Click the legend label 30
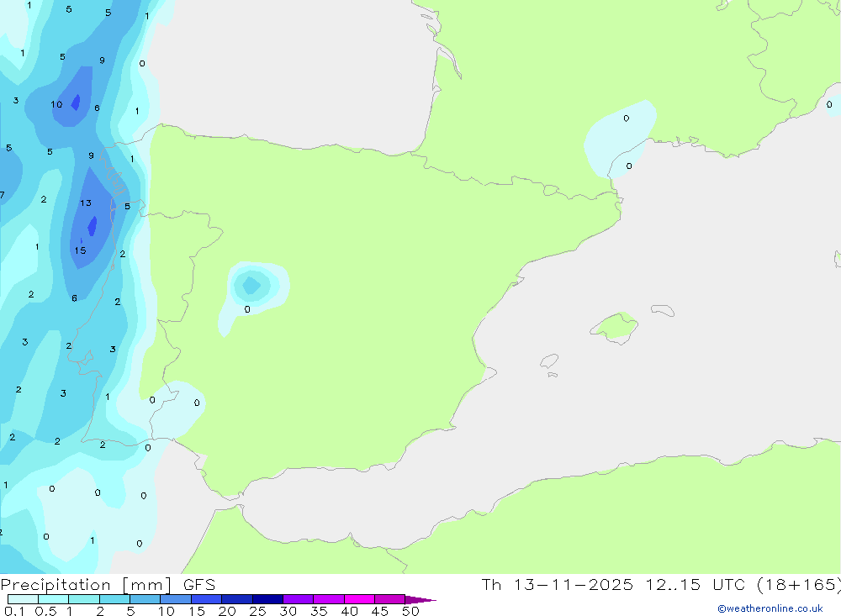 (288, 611)
